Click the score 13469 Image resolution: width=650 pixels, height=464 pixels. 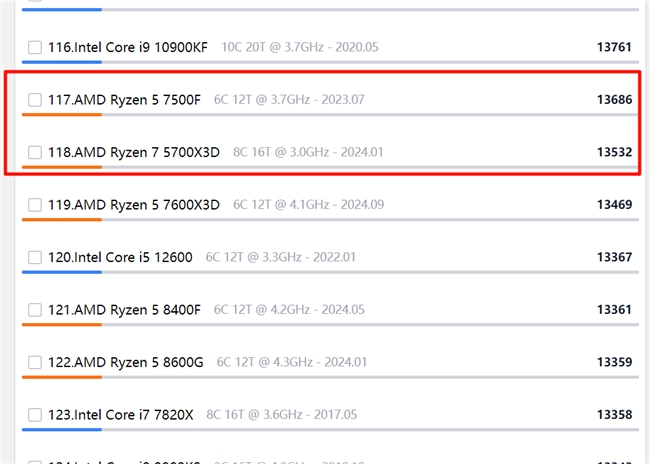point(614,205)
